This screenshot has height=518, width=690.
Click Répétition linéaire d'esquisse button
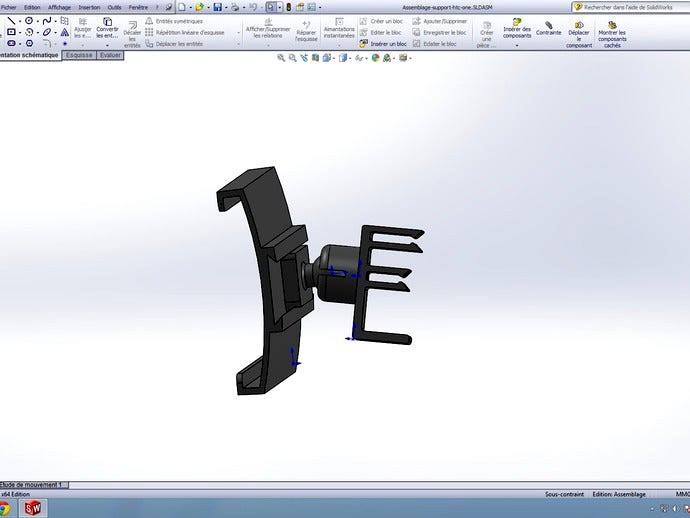[185, 33]
